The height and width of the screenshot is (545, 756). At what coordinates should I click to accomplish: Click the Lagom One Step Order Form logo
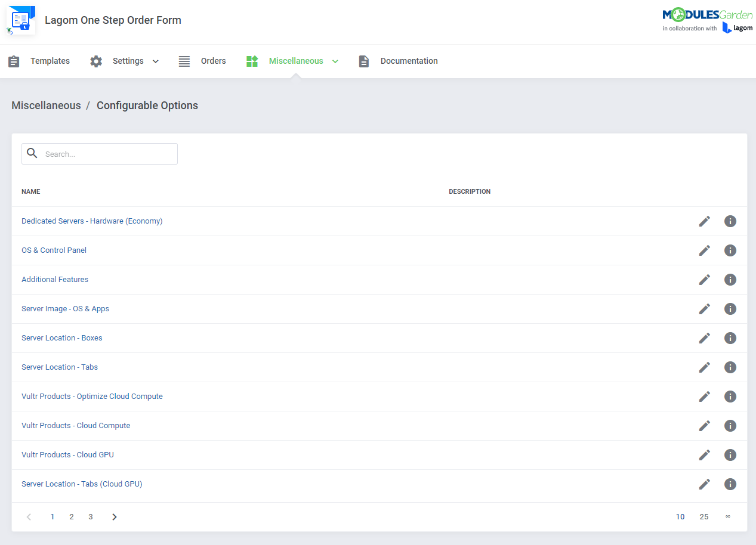pos(21,20)
